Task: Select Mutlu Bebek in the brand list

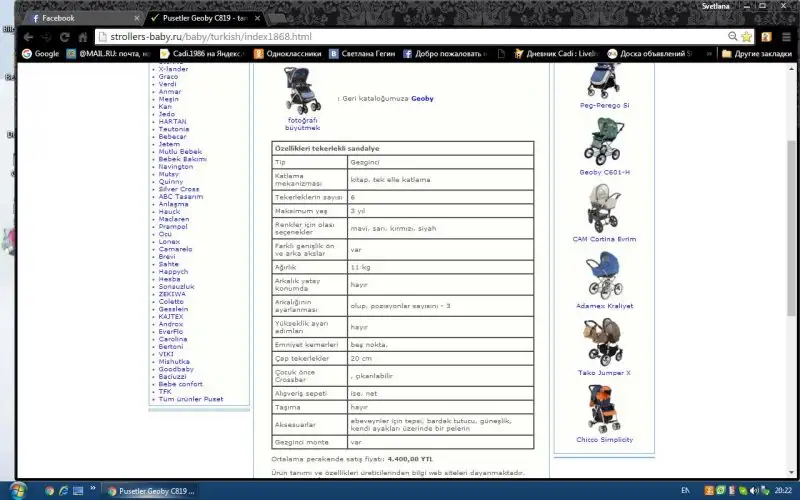Action: point(180,152)
